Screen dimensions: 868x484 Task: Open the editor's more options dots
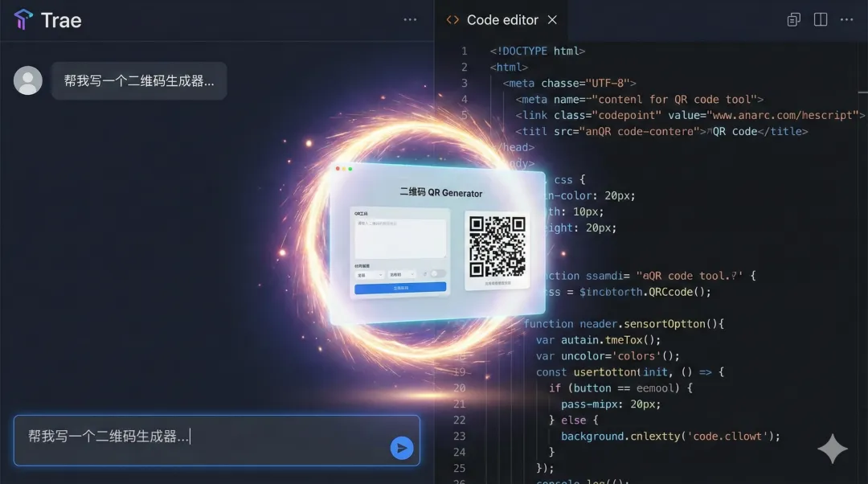tap(847, 19)
